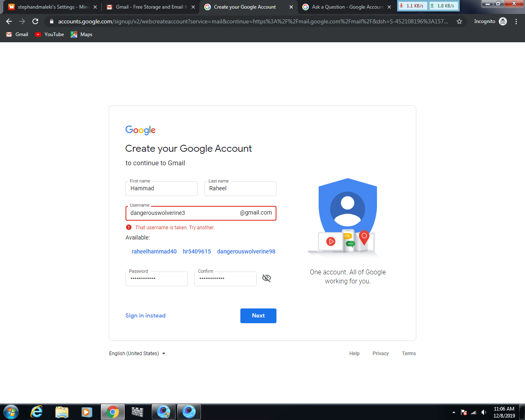Open the Windows Start menu

tap(11, 412)
